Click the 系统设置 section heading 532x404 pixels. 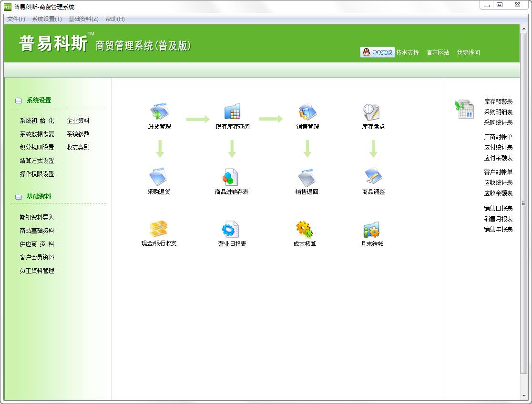tap(39, 101)
